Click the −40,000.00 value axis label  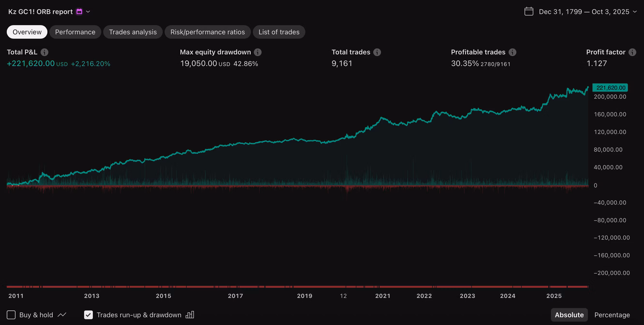click(x=610, y=203)
